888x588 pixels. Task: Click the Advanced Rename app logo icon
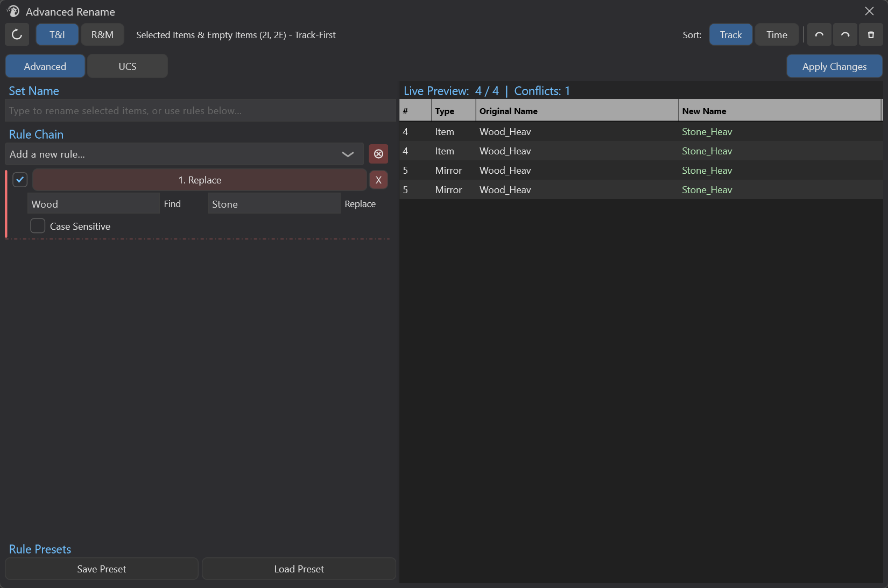click(x=13, y=11)
